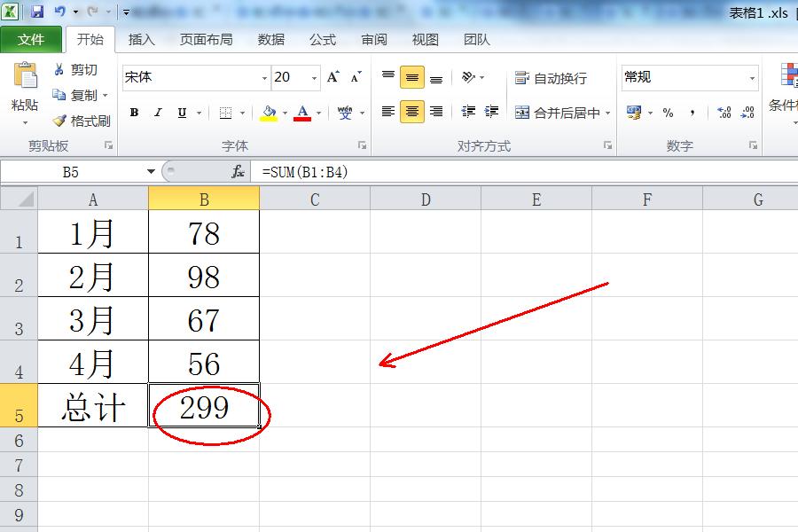798x532 pixels.
Task: Select row 5 header
Action: (19, 405)
